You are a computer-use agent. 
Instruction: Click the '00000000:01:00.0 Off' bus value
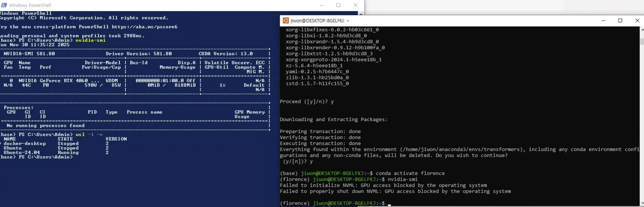tap(166, 81)
